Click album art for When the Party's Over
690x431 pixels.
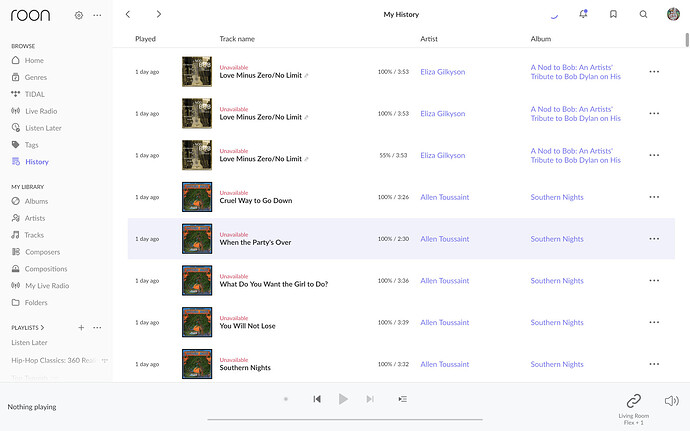point(197,239)
